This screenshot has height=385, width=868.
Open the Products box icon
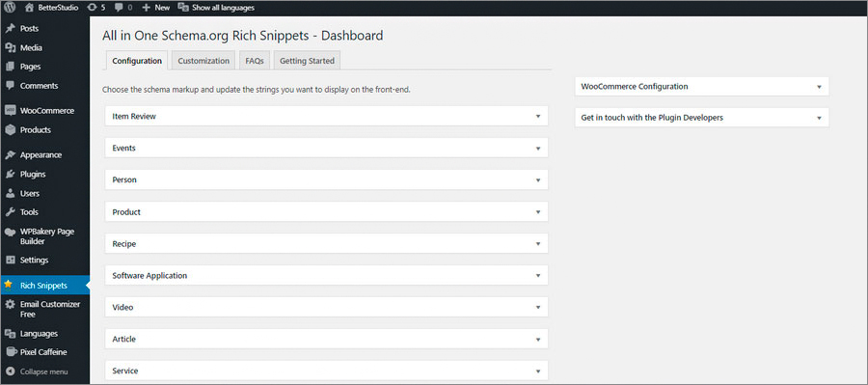click(x=10, y=129)
